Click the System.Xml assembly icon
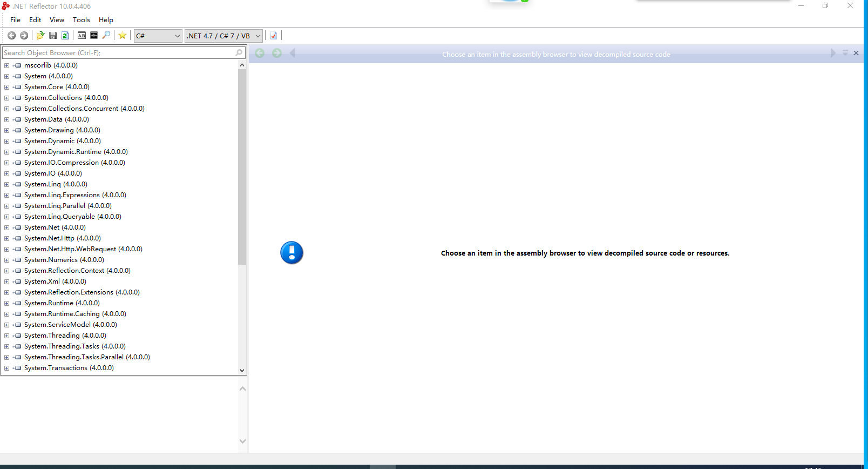This screenshot has width=868, height=469. click(x=18, y=282)
